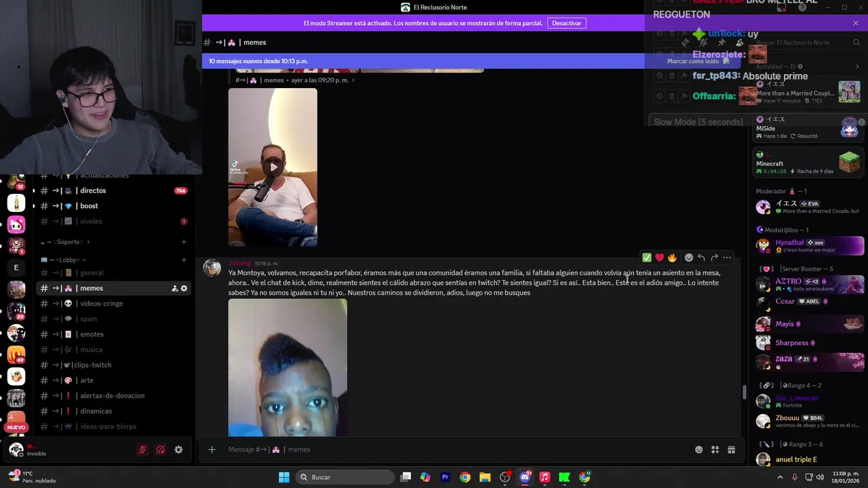Open the musica channel
Viewport: 868px width, 488px height.
(x=113, y=349)
